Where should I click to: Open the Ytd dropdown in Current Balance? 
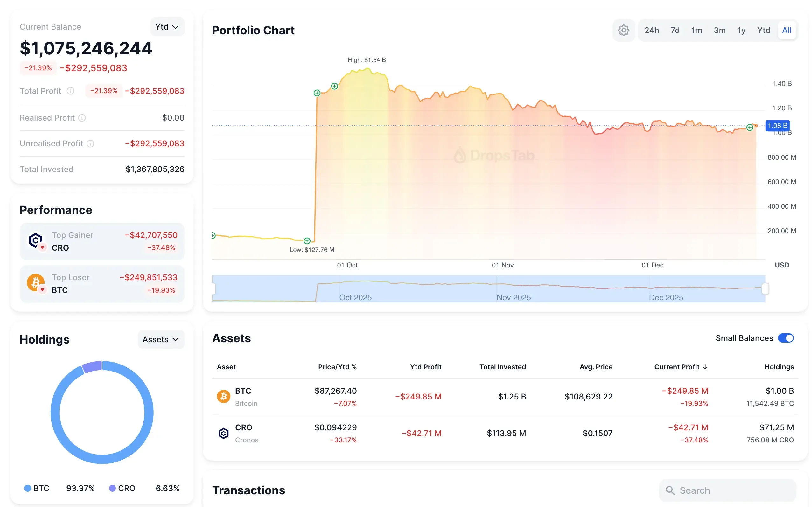point(167,27)
